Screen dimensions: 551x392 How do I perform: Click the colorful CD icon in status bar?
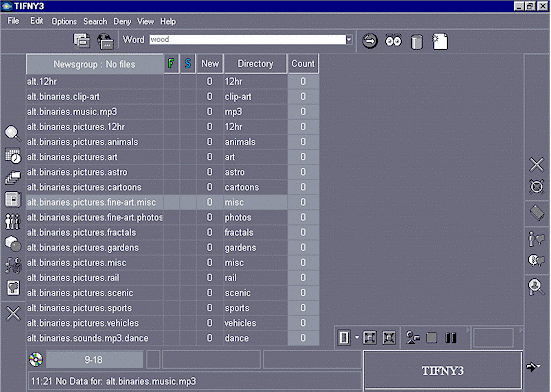[x=36, y=359]
